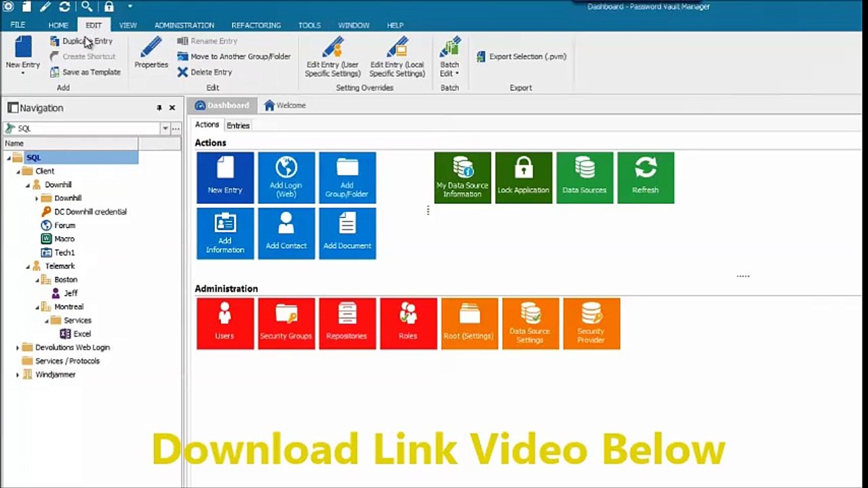Viewport: 868px width, 488px height.
Task: Open the Root (Settings) tile
Action: [469, 324]
